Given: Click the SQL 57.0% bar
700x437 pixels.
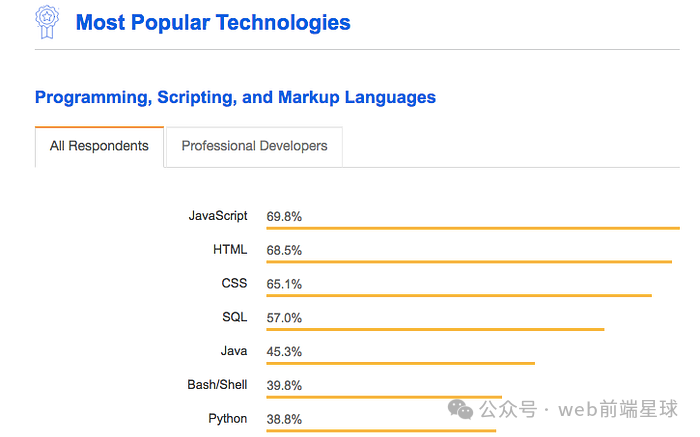Looking at the screenshot, I should tap(435, 329).
